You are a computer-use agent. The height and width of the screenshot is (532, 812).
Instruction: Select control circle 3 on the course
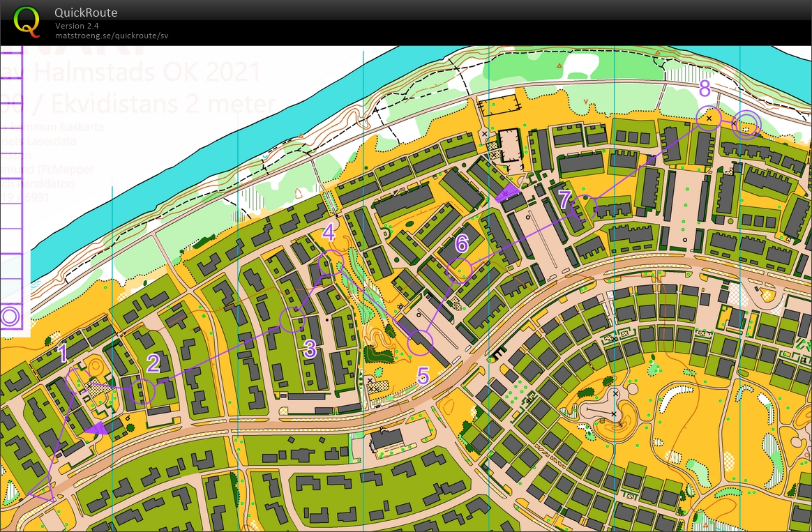[x=292, y=319]
